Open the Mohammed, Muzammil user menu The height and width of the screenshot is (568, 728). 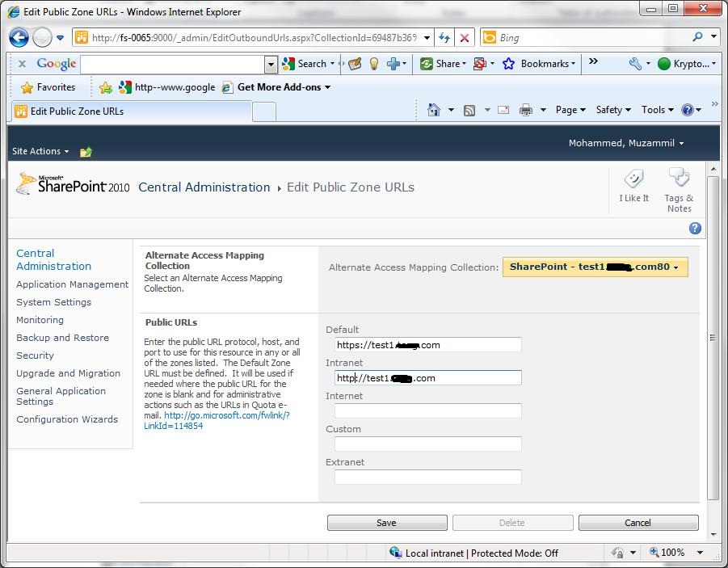626,143
